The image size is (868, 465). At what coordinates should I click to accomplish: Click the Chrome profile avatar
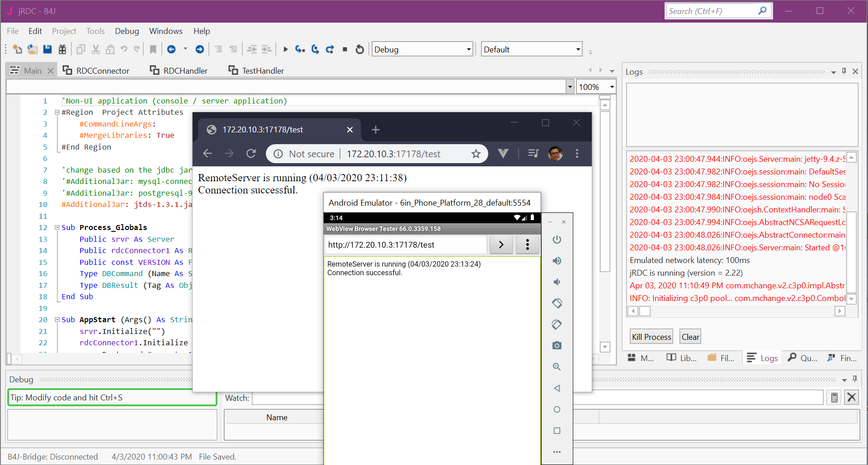(x=555, y=154)
